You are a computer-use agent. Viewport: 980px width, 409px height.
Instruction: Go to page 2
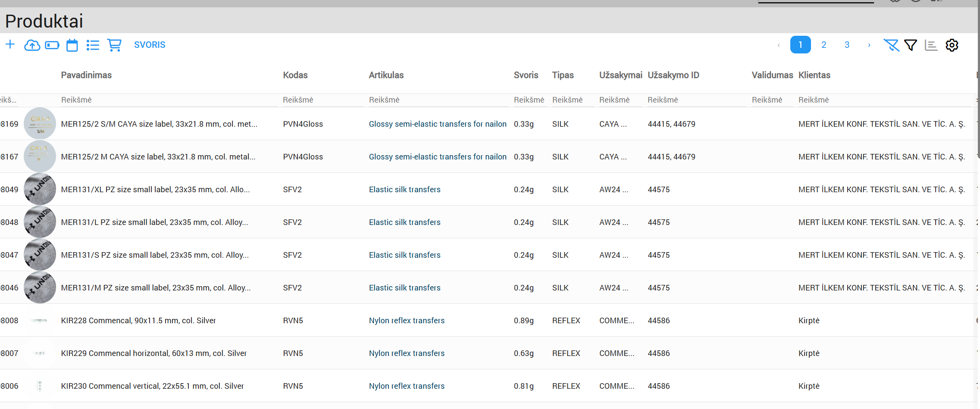tap(823, 45)
